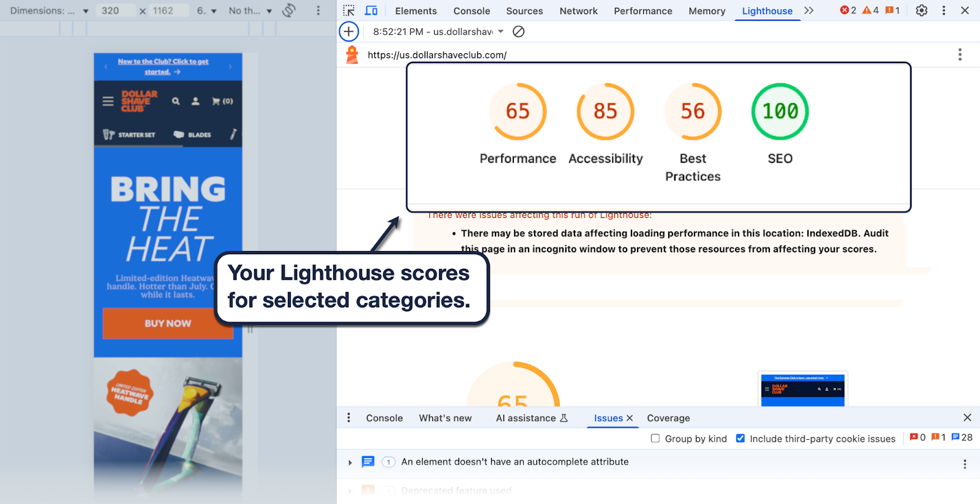Image resolution: width=980 pixels, height=504 pixels.
Task: Start a new Lighthouse report with plus icon
Action: pos(349,31)
